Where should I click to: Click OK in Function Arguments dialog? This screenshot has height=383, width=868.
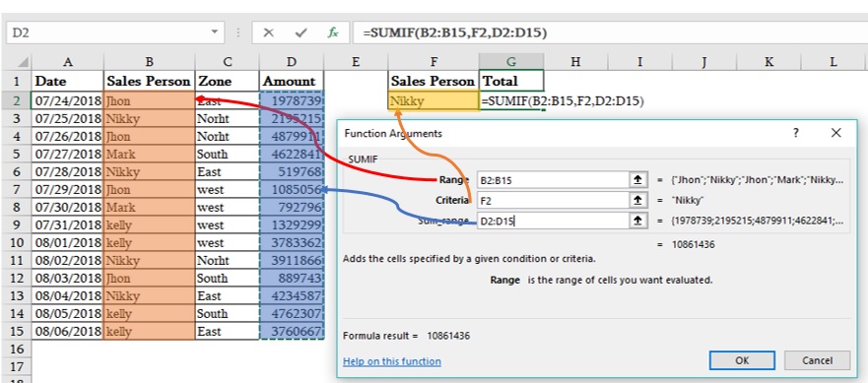[742, 360]
